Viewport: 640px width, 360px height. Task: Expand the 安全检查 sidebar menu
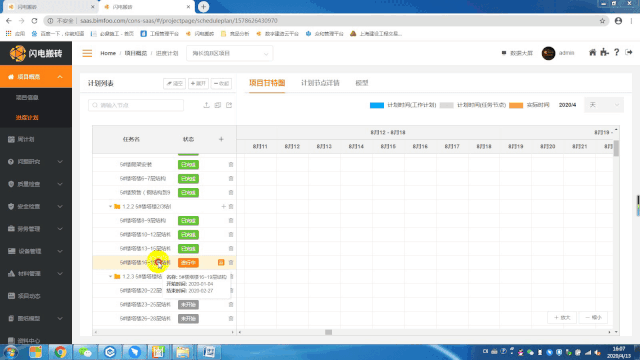(60, 207)
